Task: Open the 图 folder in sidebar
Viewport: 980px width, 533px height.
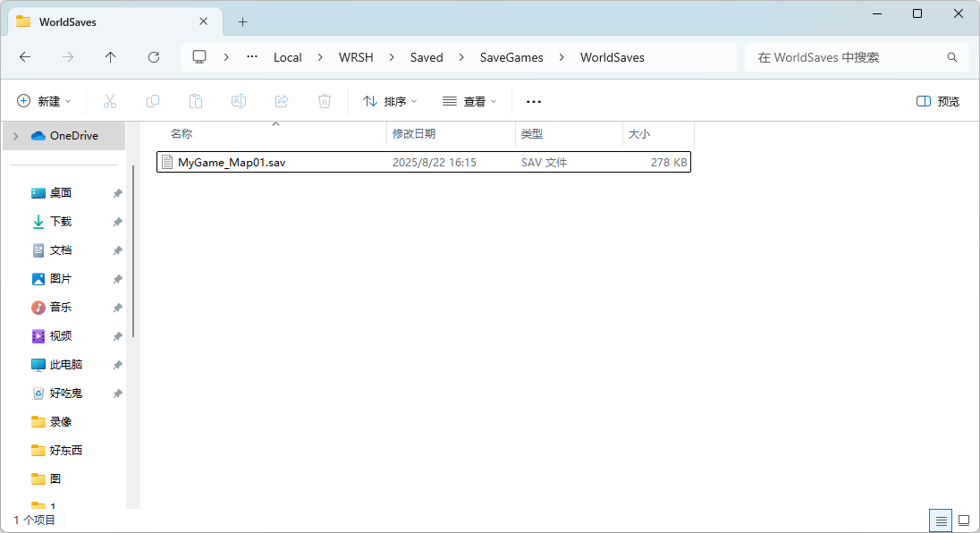Action: click(x=55, y=479)
